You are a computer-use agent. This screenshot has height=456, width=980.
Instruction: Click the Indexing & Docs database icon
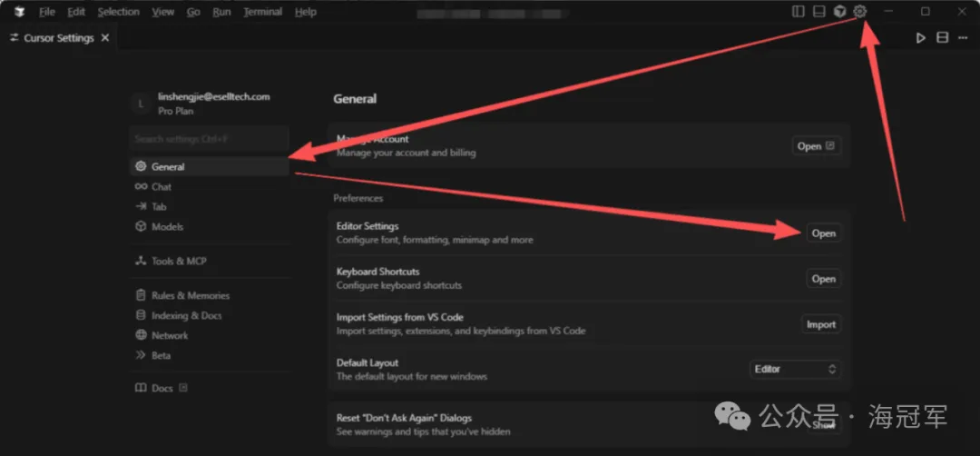click(x=141, y=315)
